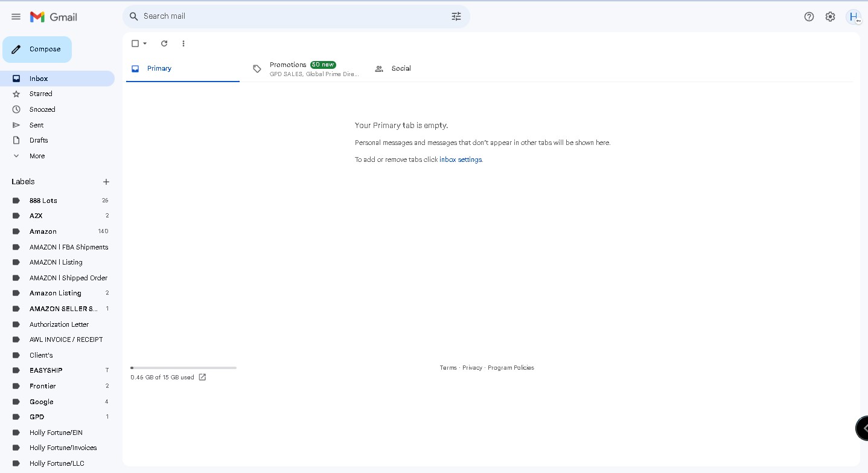Click the storage usage bar
This screenshot has height=473, width=868.
[183, 367]
